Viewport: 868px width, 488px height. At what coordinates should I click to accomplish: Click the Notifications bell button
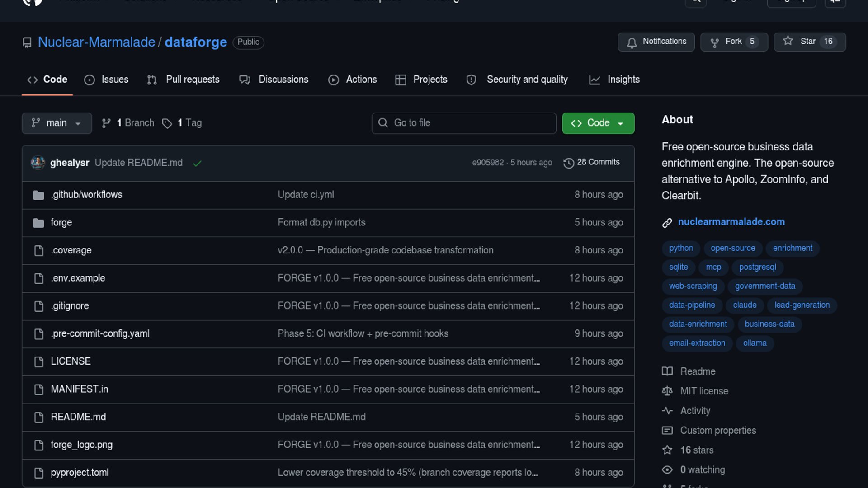(x=656, y=42)
